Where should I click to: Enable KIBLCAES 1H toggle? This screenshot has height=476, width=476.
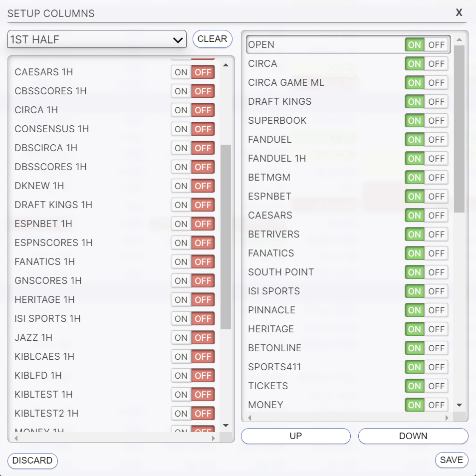[x=181, y=356]
